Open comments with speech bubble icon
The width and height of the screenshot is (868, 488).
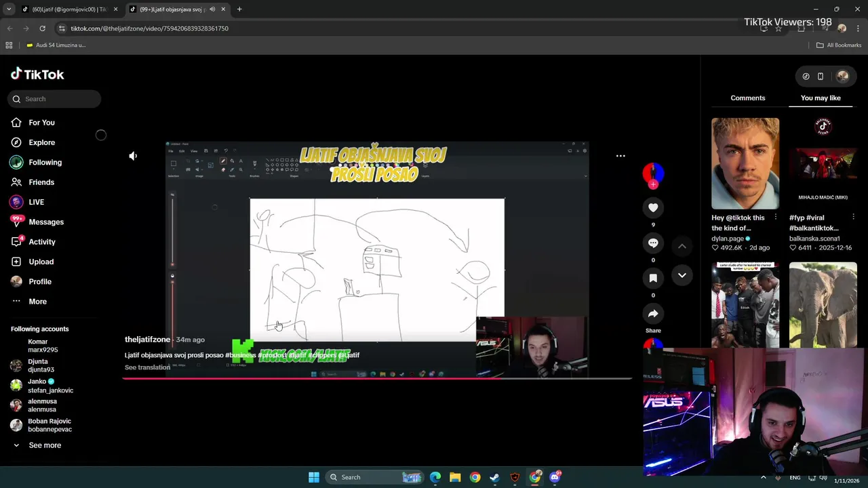pos(653,243)
